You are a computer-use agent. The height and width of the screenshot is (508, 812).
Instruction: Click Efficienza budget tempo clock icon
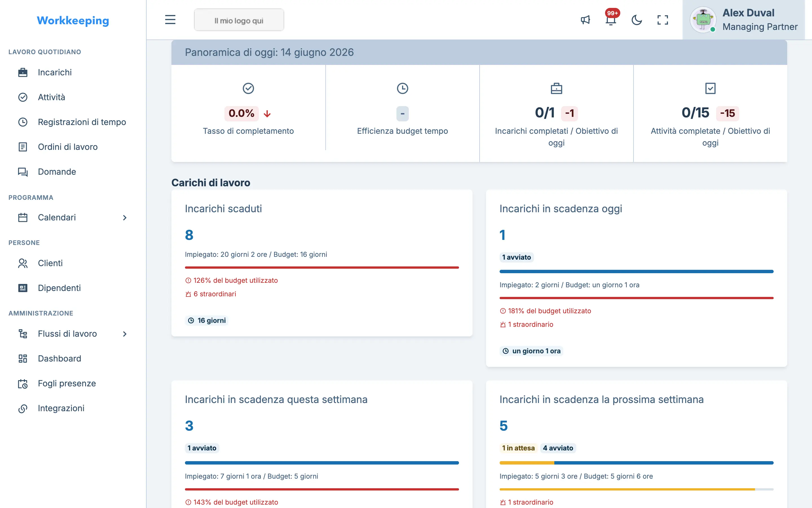click(402, 88)
